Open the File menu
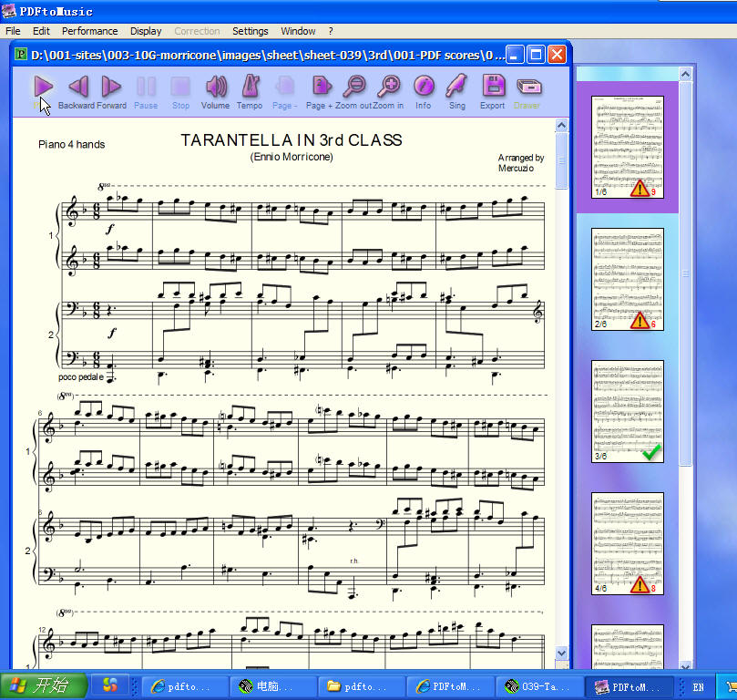737x700 pixels. (x=13, y=31)
